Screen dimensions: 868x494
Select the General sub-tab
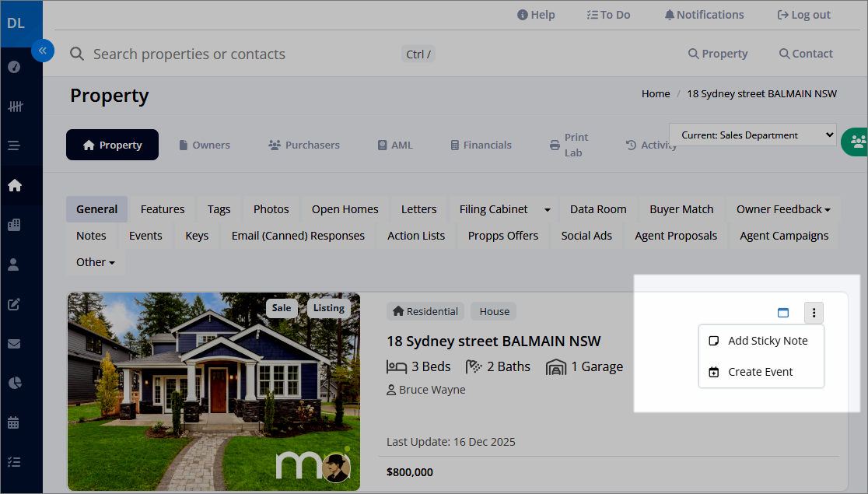[x=97, y=209]
